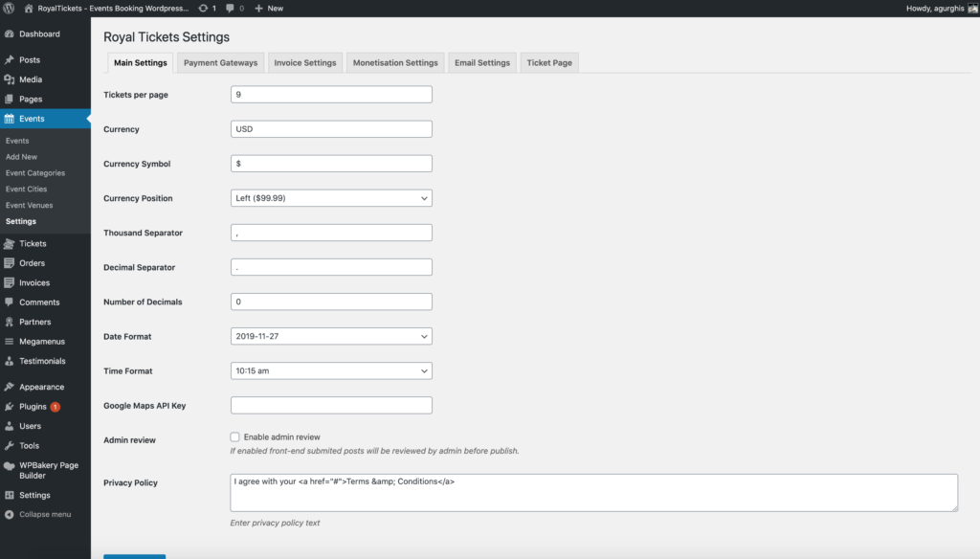Click the Enable admin review label
This screenshot has height=559, width=980.
pyautogui.click(x=282, y=437)
